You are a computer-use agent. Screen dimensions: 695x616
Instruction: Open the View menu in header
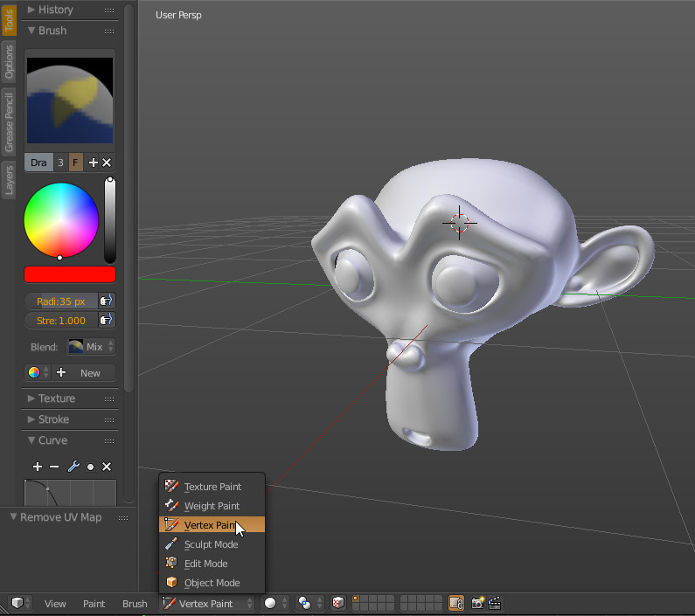(x=55, y=604)
